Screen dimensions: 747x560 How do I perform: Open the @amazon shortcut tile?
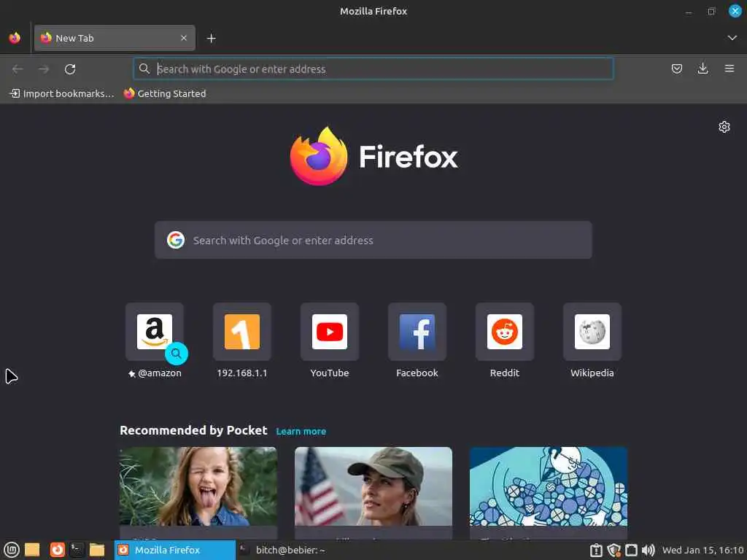pos(155,332)
